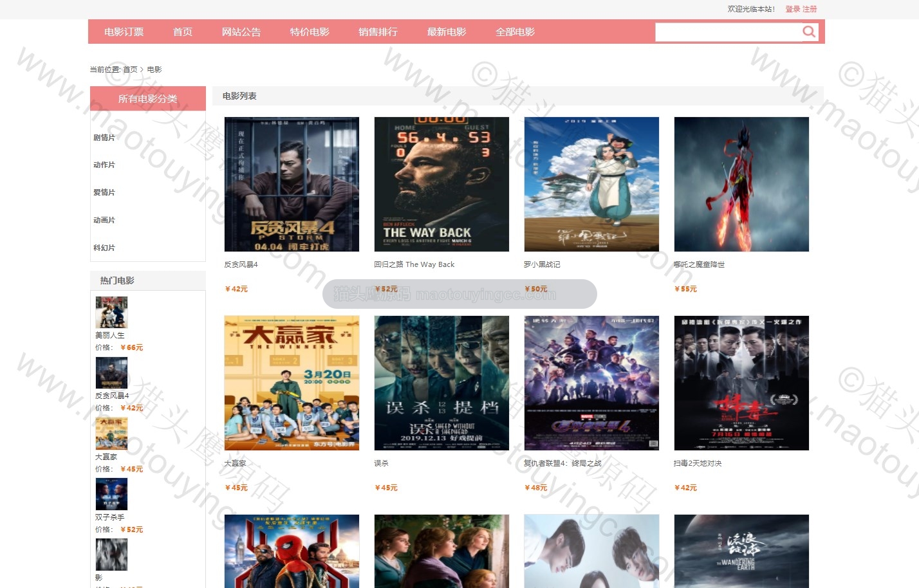Focus the search input field
The height and width of the screenshot is (588, 919).
coord(729,32)
